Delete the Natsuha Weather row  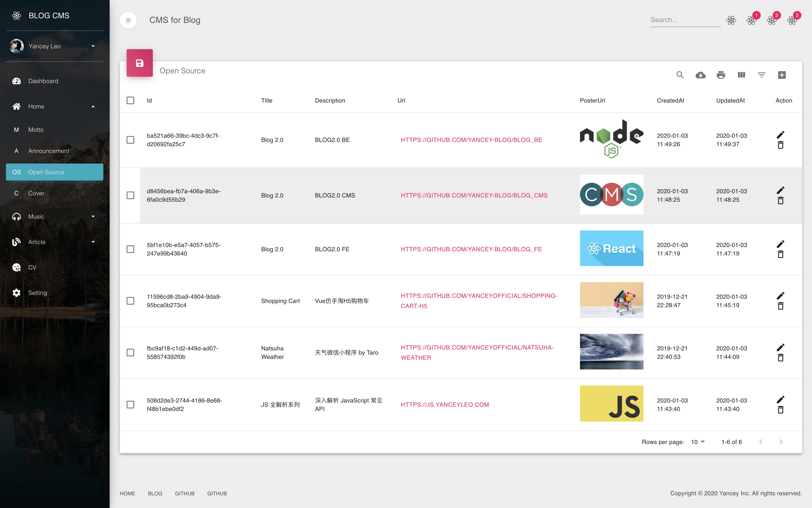coord(780,358)
